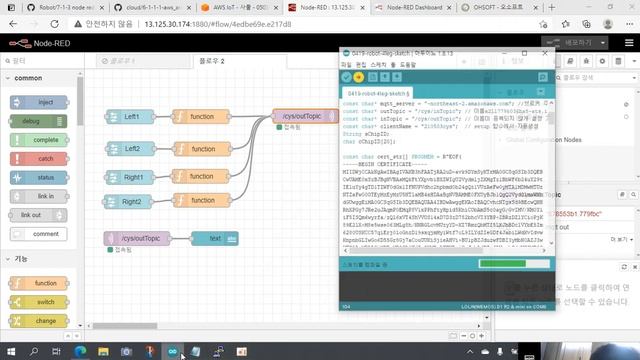Screen dimensions: 640x360
Task: Select the palette function node under 기능
Action: 39,283
